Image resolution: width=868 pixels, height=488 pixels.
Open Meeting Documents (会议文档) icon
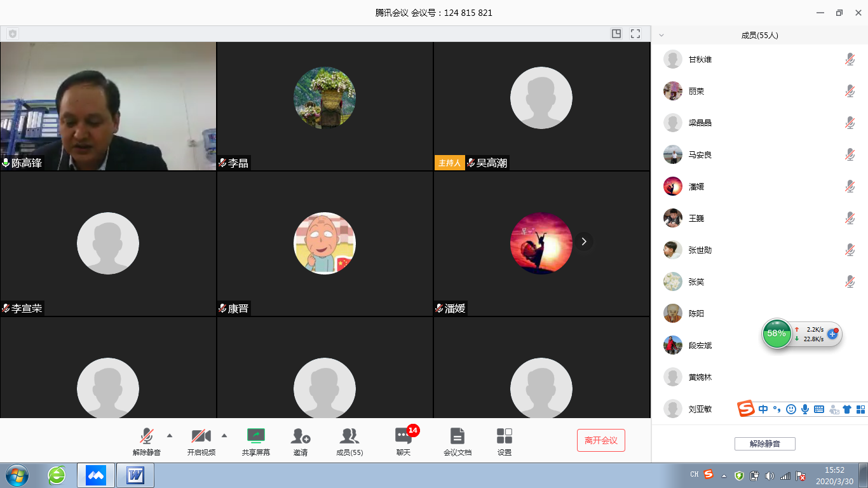(457, 436)
